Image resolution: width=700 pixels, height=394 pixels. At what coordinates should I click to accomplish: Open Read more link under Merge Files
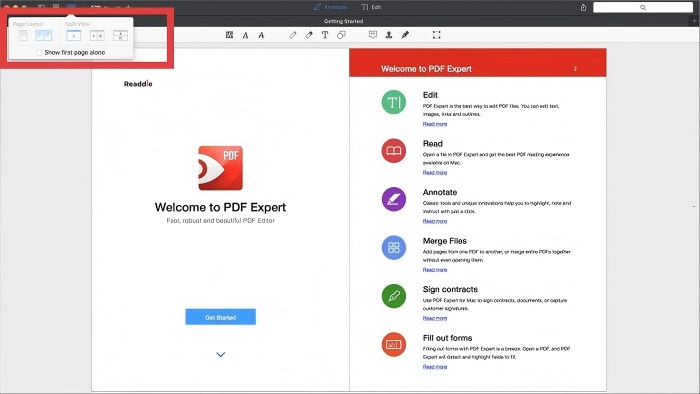pyautogui.click(x=435, y=270)
